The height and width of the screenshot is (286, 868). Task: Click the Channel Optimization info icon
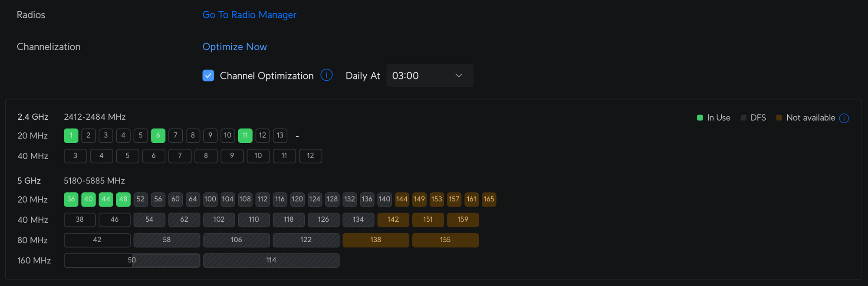[x=326, y=75]
